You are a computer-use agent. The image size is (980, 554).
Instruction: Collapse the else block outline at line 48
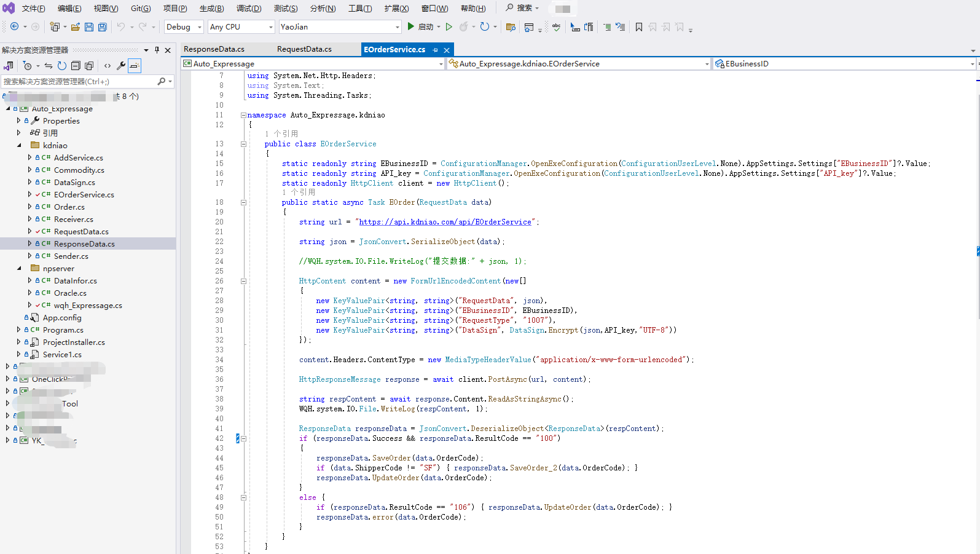(243, 497)
